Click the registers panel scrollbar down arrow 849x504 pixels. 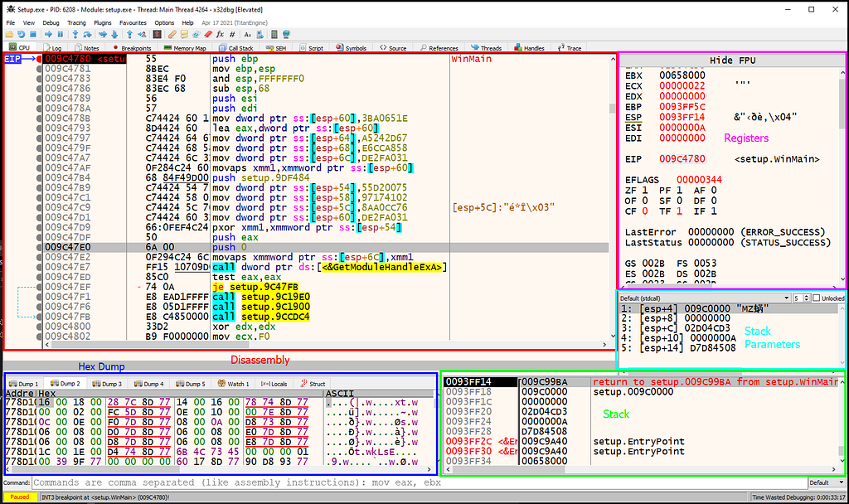[842, 279]
